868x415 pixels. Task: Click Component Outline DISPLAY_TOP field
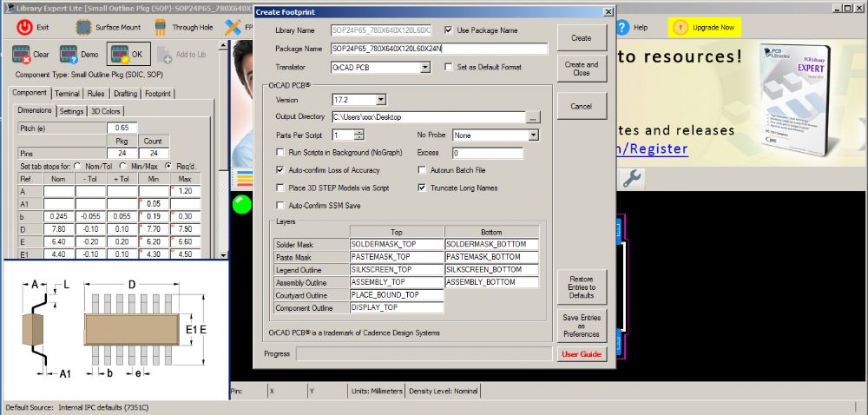point(397,307)
